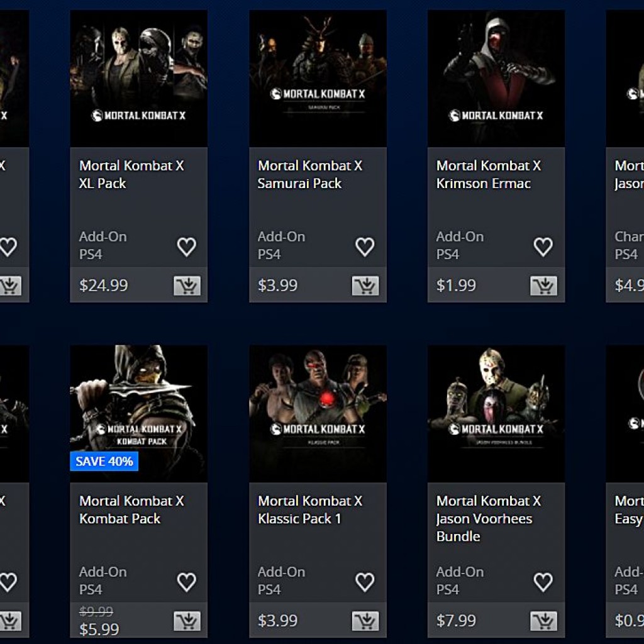Screen dimensions: 644x644
Task: Open Mortal Kombat X XL Pack thumbnail
Action: (139, 79)
